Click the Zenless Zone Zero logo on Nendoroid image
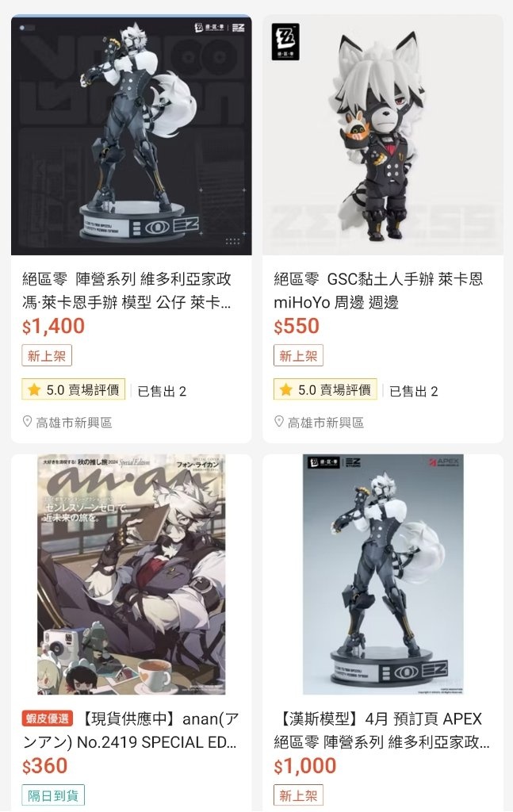 (285, 41)
